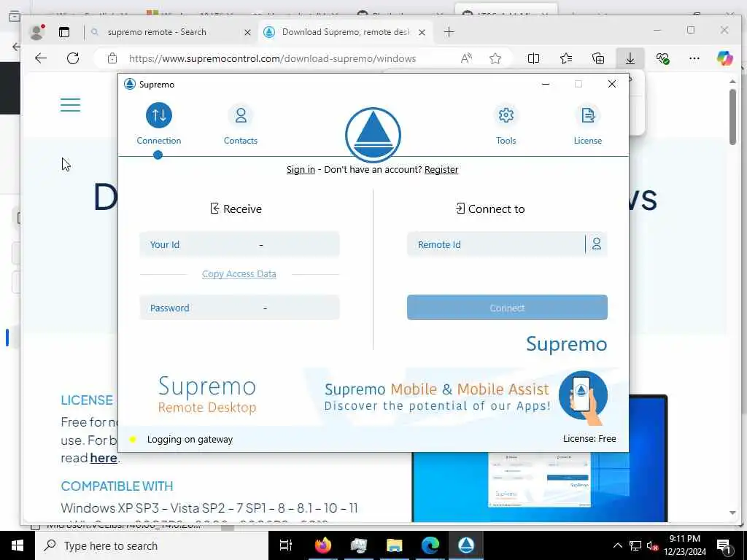The image size is (747, 560).
Task: Open the Contacts tab in Supremo
Action: point(241,124)
